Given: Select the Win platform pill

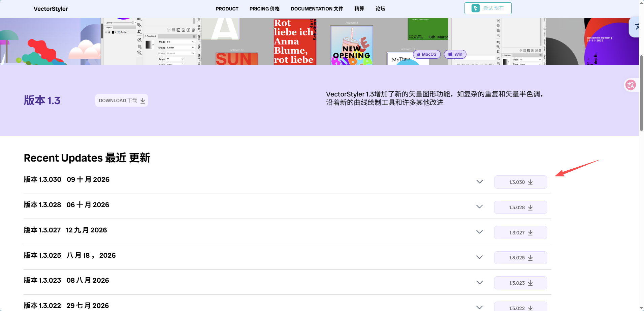Looking at the screenshot, I should click(455, 54).
